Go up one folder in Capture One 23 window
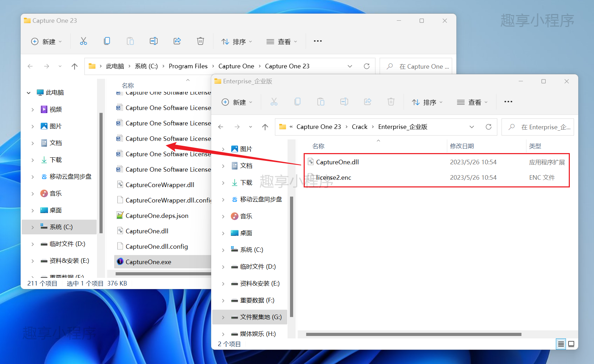Image resolution: width=594 pixels, height=364 pixels. [x=75, y=66]
